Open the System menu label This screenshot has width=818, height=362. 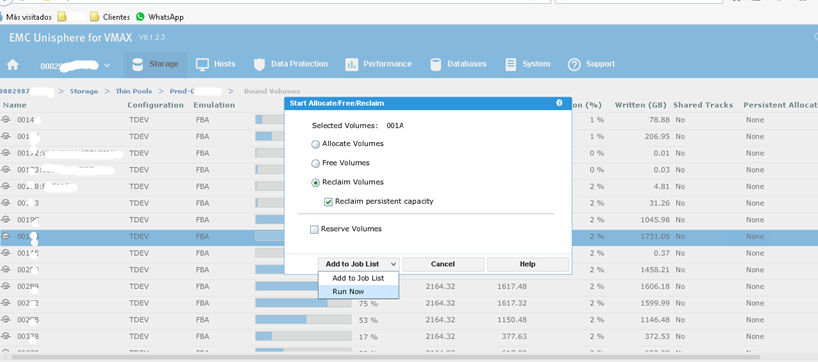tap(536, 64)
